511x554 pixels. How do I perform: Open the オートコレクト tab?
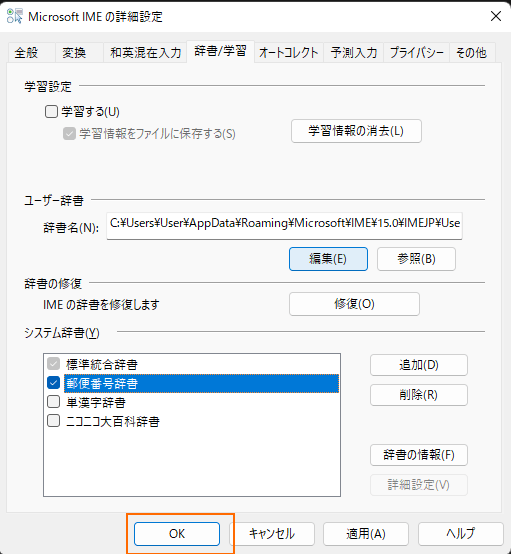pyautogui.click(x=289, y=53)
